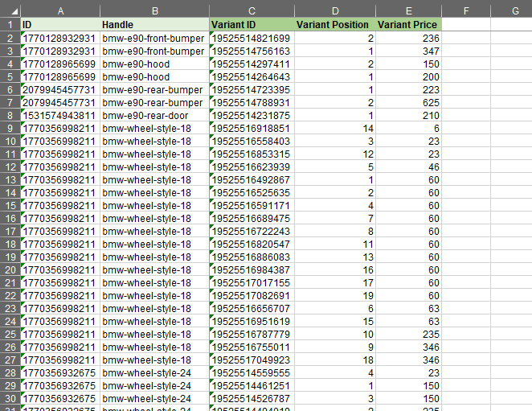Select row 1 header

10,24
